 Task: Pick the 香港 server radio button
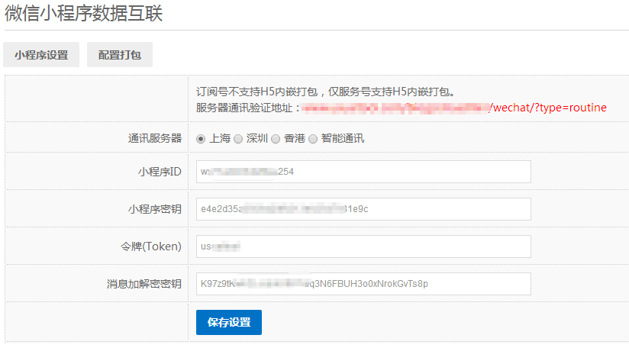tap(276, 139)
